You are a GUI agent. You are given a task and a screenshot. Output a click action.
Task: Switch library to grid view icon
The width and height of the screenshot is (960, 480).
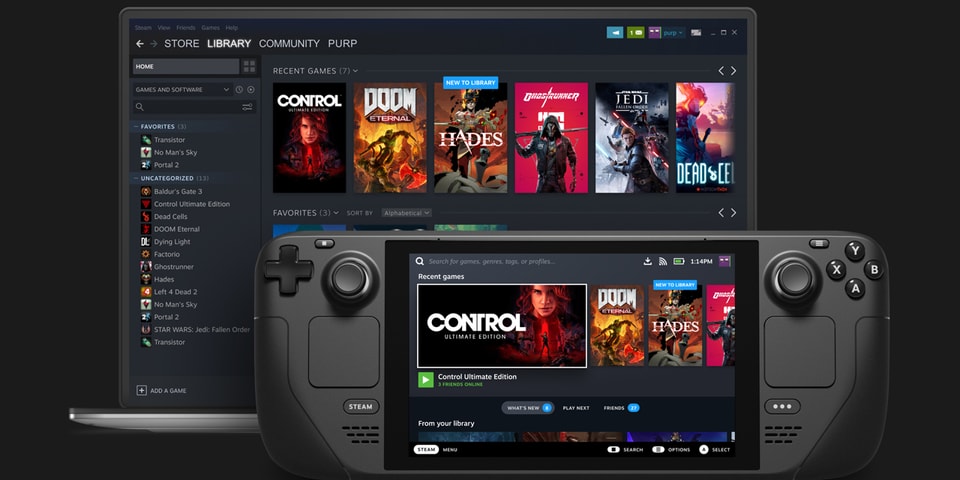249,67
